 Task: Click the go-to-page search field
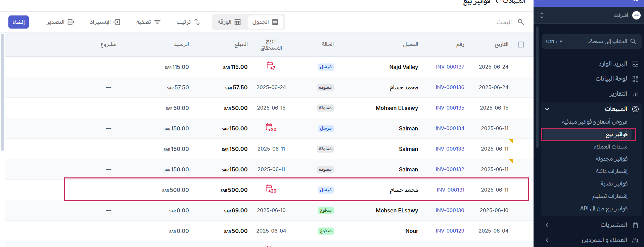[591, 41]
